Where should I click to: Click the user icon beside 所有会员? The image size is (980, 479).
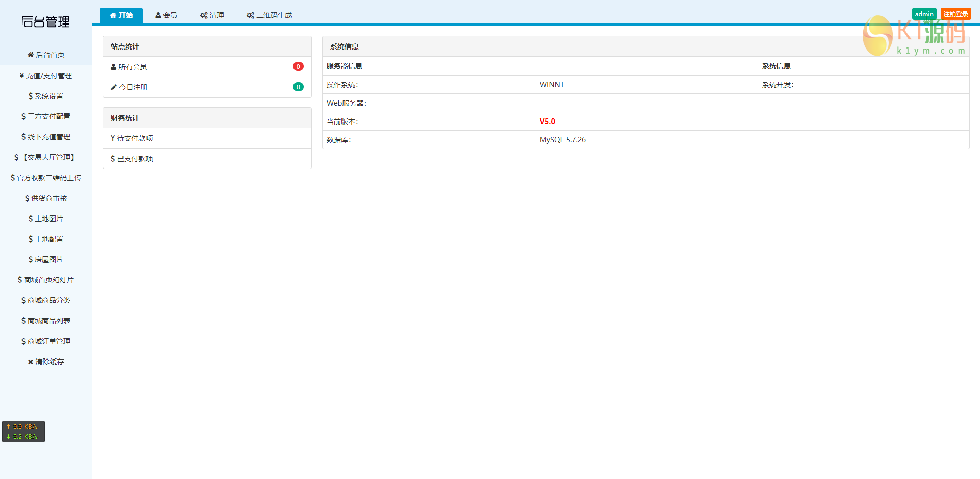[114, 67]
